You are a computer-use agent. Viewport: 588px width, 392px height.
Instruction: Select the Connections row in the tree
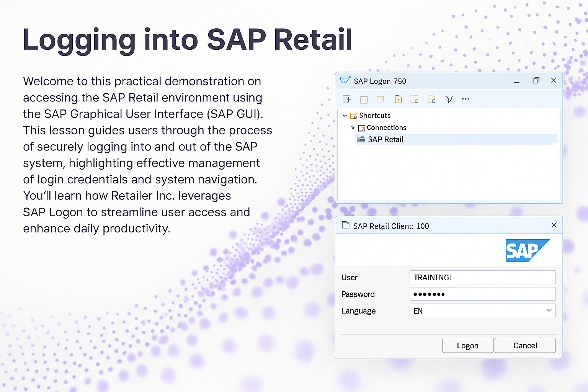(x=382, y=128)
